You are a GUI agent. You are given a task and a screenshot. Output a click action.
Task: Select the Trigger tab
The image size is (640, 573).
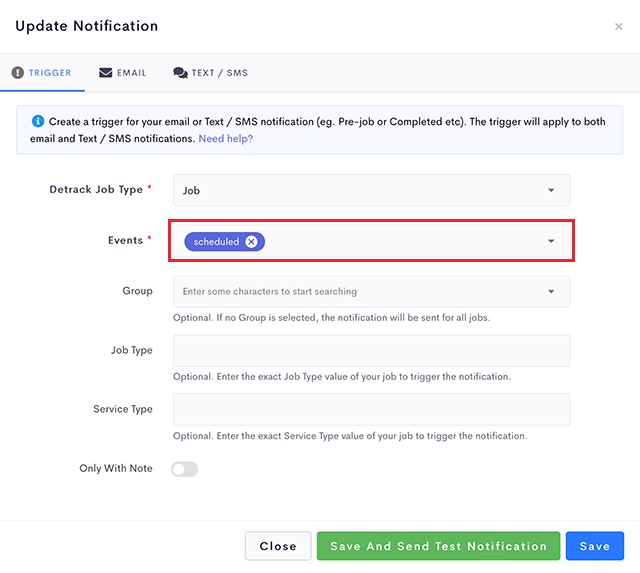tap(41, 73)
